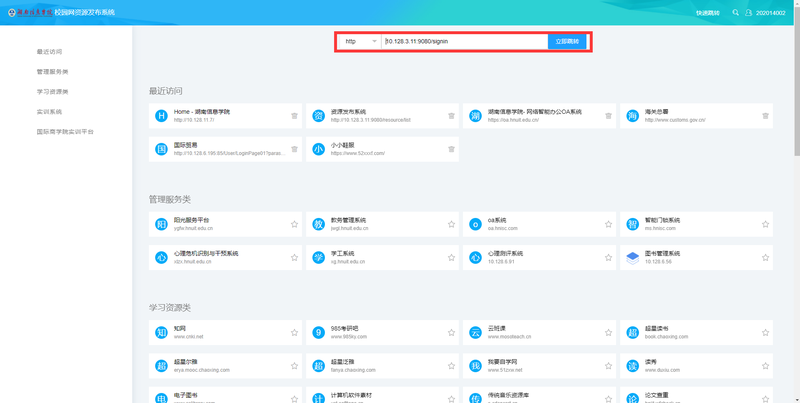Remove 小小鞋服 recent entry via trash icon

pyautogui.click(x=452, y=149)
